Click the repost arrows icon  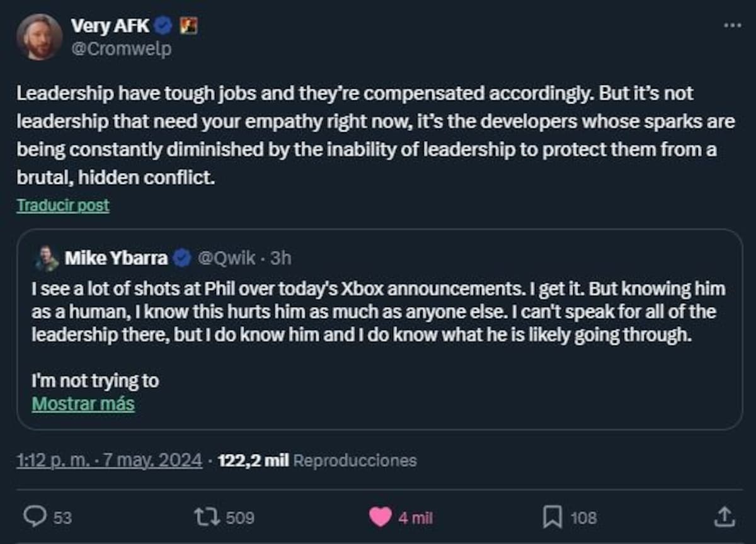coord(207,517)
